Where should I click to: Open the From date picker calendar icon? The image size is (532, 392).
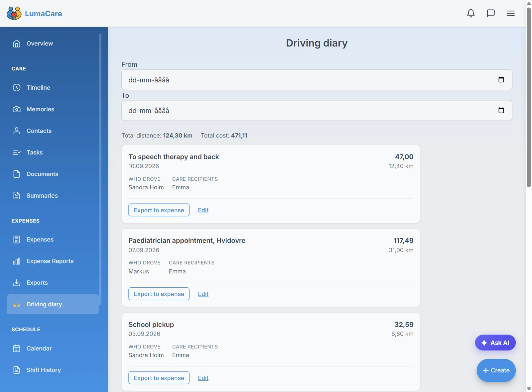pos(501,80)
